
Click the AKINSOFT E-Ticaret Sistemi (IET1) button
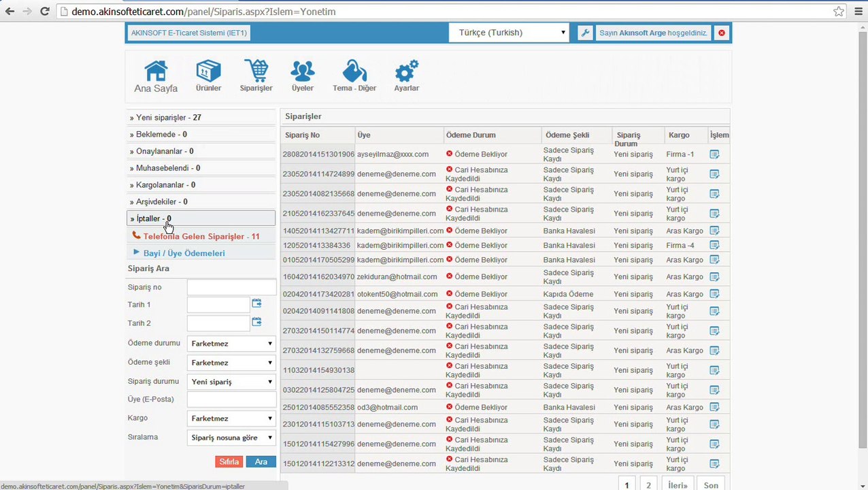click(x=189, y=33)
